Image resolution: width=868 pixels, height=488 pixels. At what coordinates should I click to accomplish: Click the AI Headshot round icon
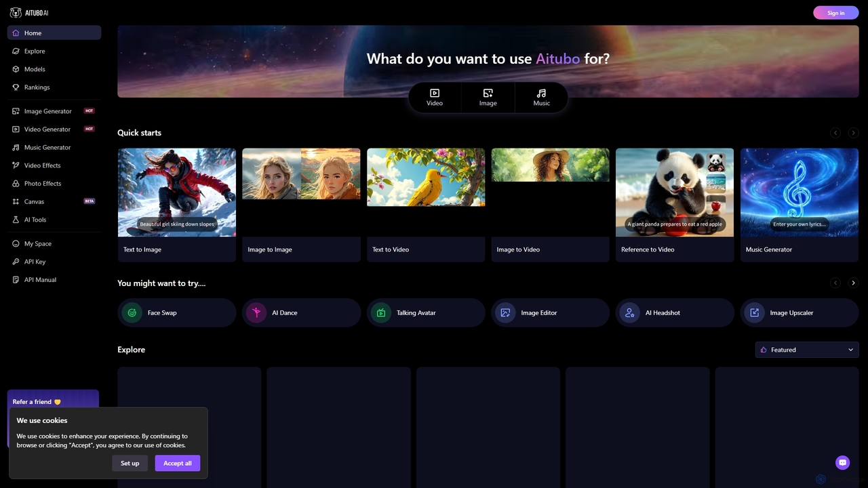click(x=629, y=312)
